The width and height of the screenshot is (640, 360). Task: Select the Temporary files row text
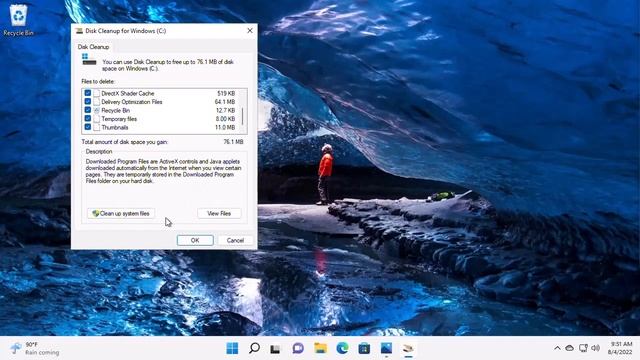119,119
